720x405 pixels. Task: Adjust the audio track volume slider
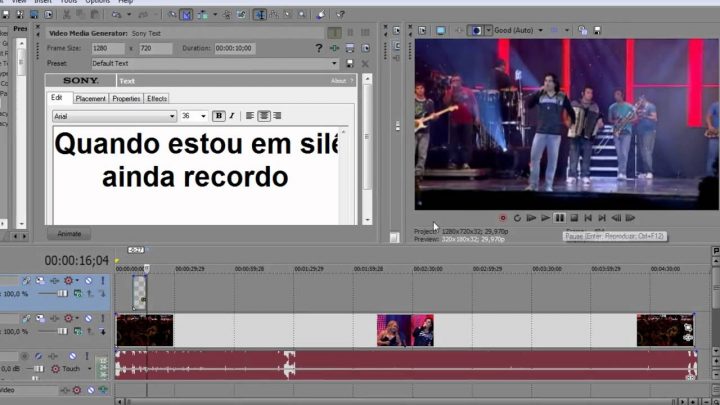(38, 369)
